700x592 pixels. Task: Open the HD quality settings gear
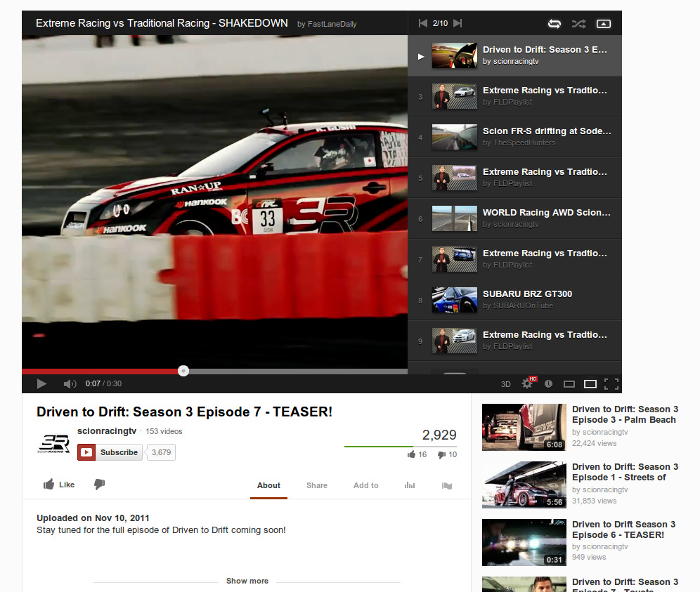528,383
